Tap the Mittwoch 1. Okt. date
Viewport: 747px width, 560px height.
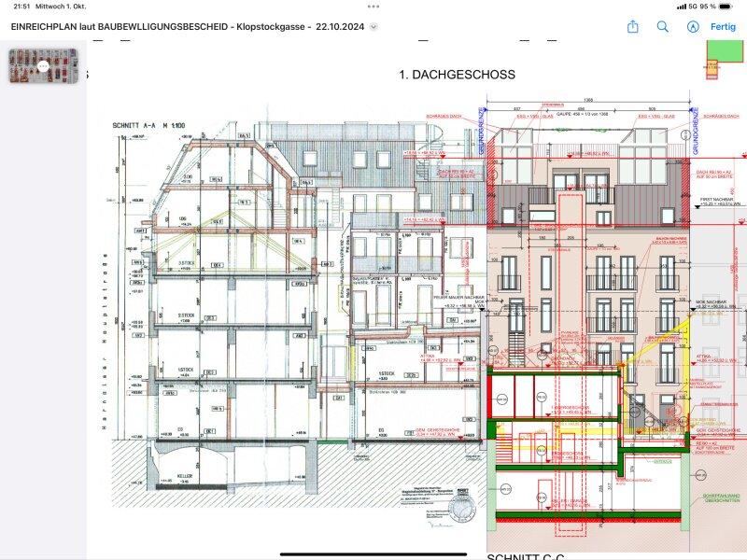click(62, 7)
